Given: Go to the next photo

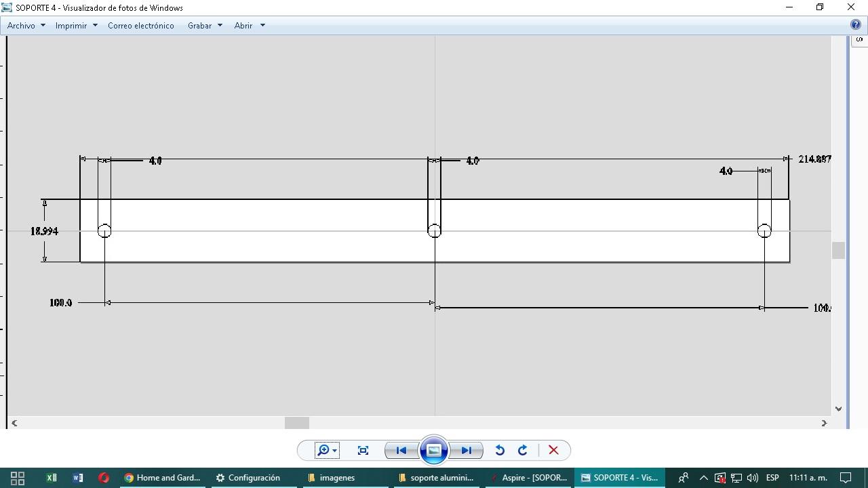Looking at the screenshot, I should point(467,450).
